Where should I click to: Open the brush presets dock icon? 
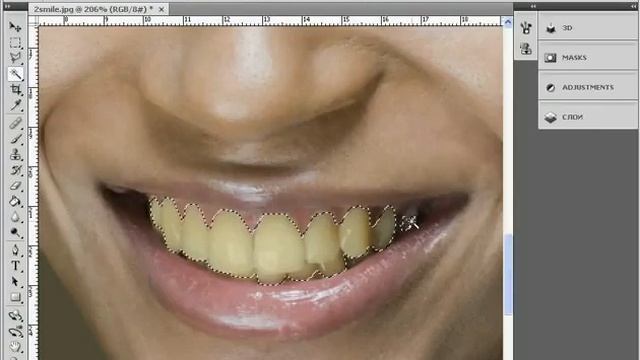(526, 27)
